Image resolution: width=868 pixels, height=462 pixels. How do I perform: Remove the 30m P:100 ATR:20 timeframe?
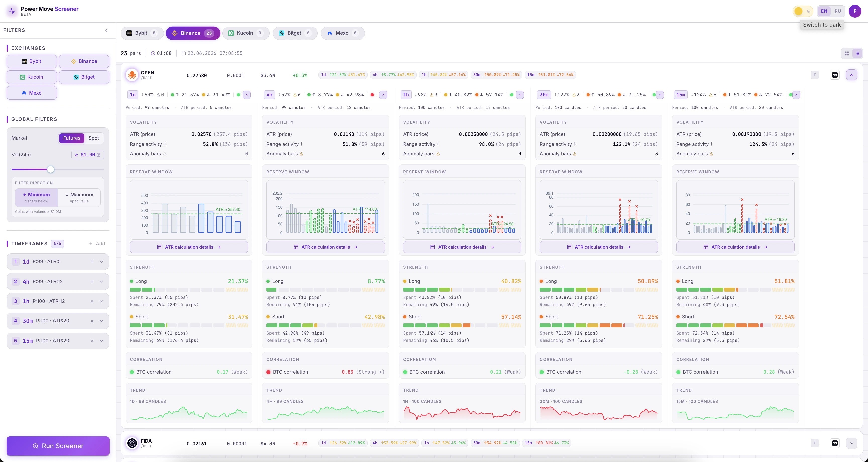92,321
